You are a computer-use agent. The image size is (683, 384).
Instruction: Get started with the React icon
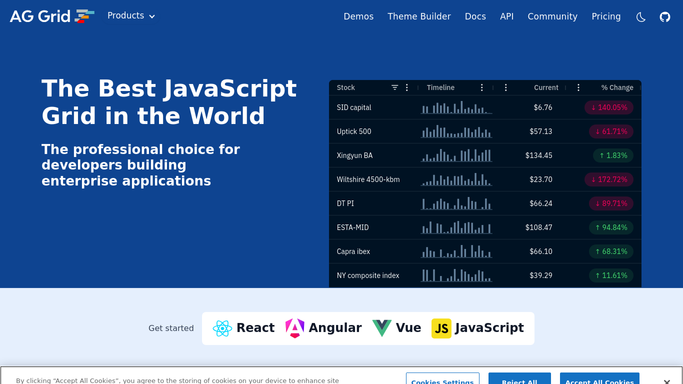coord(222,328)
